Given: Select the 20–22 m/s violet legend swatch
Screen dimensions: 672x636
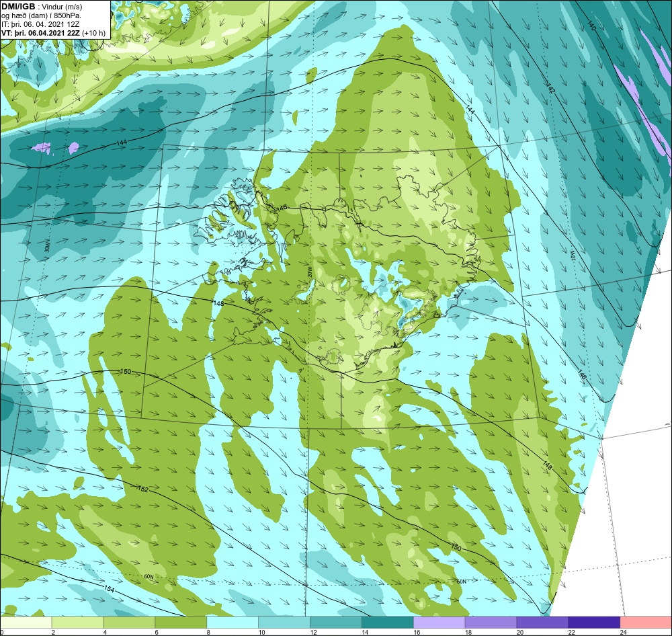Looking at the screenshot, I should point(542,623).
